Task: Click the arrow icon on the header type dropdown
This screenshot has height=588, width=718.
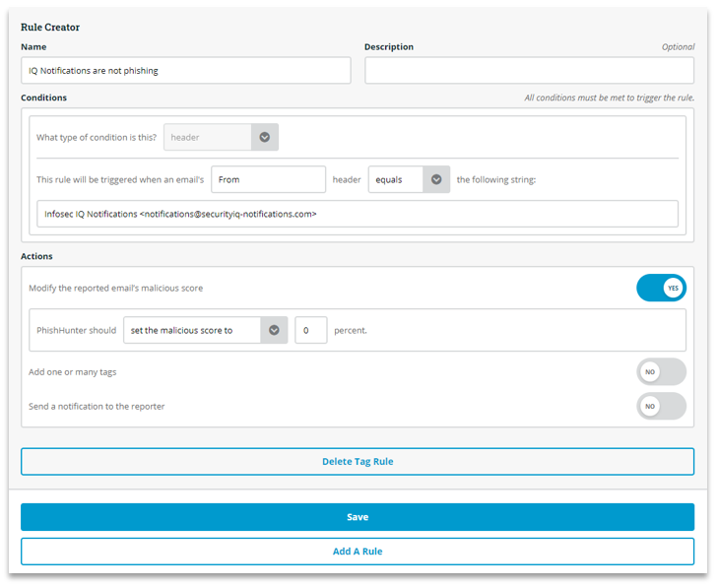Action: 264,138
